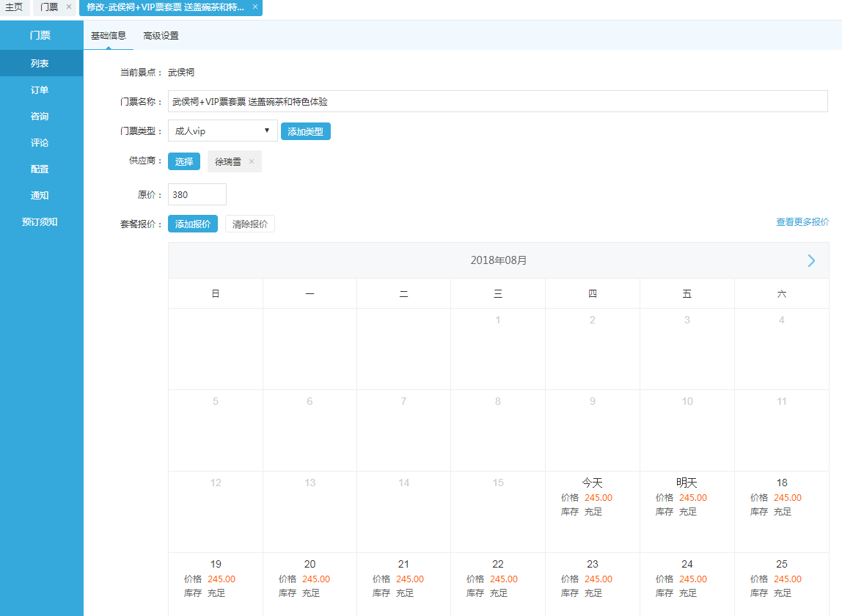Select 预订须知 in the sidebar

click(40, 221)
